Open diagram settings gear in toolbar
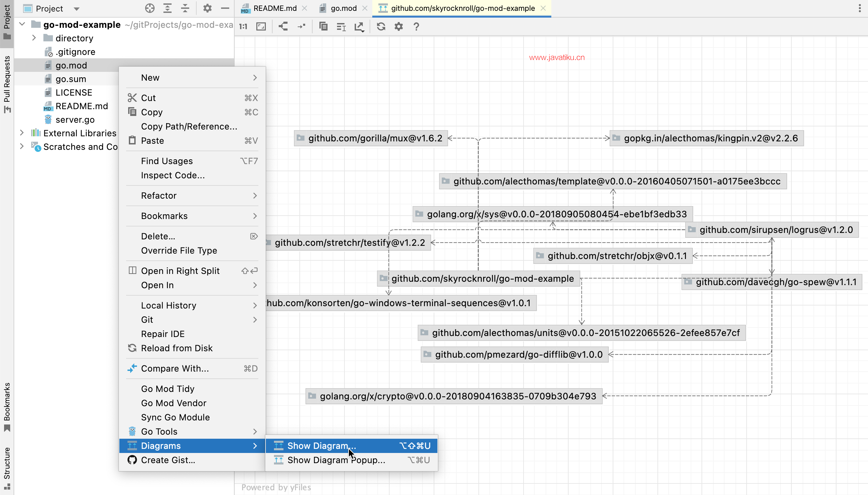The image size is (868, 495). click(x=399, y=26)
